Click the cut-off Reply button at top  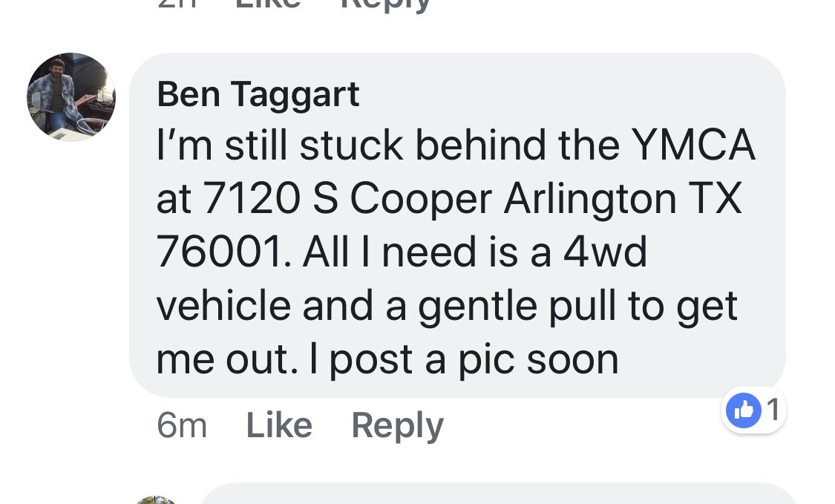(385, 5)
